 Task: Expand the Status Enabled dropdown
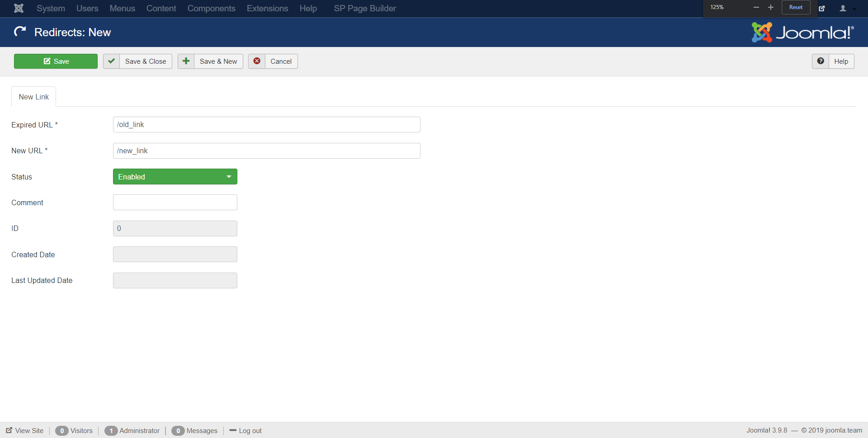(x=175, y=177)
